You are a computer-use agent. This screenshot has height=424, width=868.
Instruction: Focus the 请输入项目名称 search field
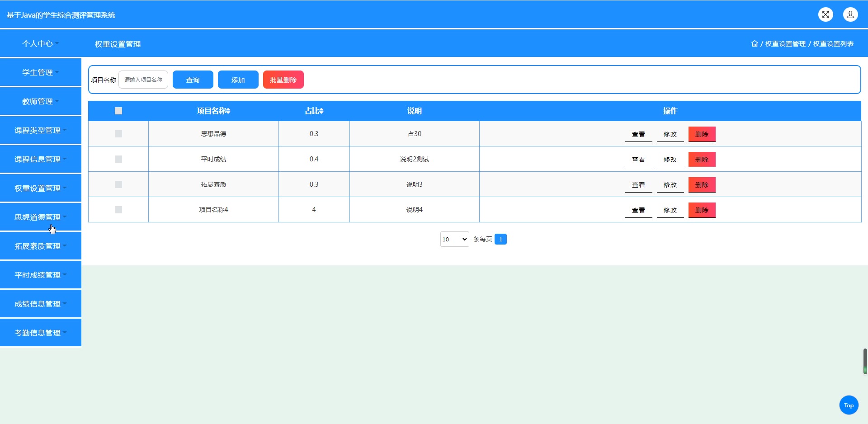[143, 80]
